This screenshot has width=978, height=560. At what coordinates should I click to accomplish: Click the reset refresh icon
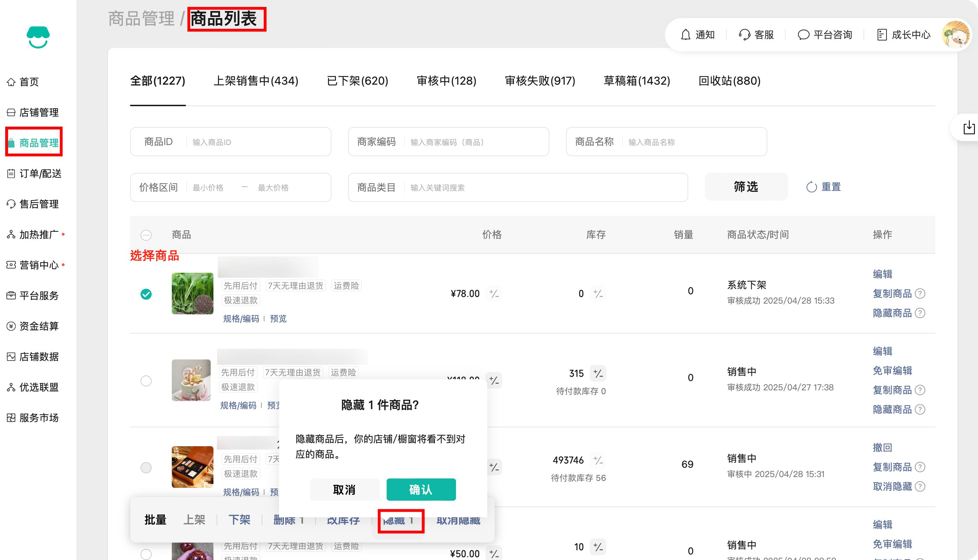pos(811,187)
